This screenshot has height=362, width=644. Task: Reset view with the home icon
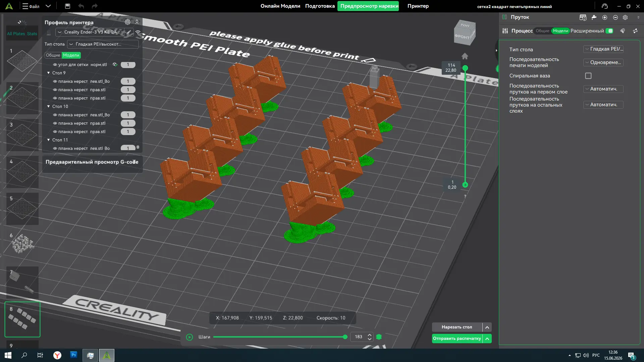(465, 56)
